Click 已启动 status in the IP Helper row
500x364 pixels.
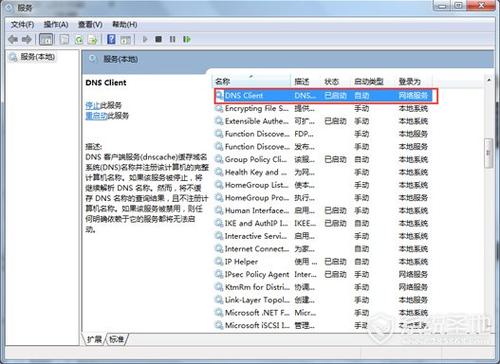[335, 262]
